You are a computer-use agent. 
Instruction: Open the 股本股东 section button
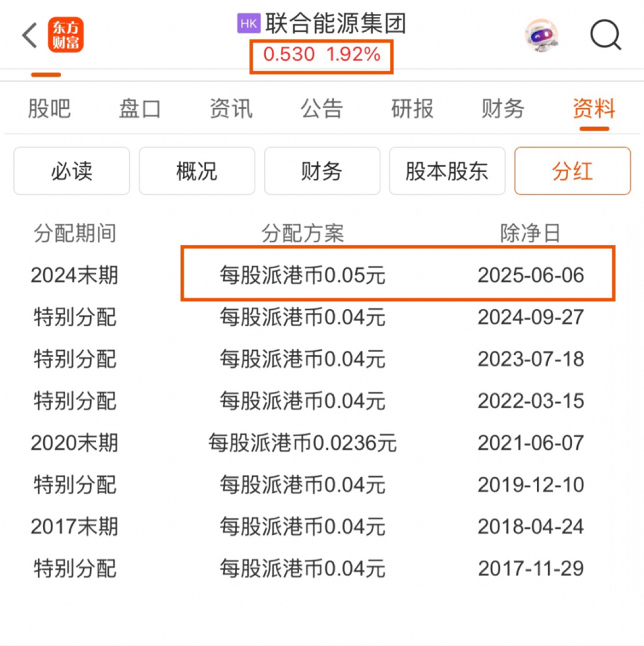pos(447,171)
